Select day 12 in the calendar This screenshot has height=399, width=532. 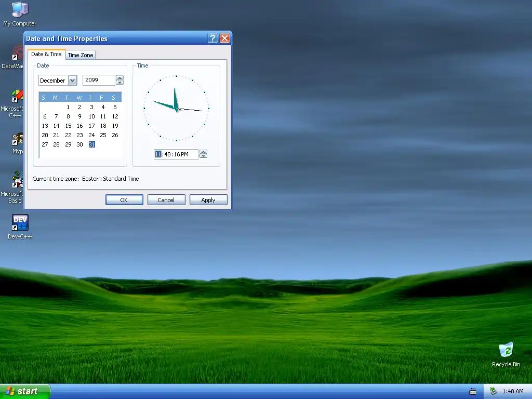tap(115, 116)
